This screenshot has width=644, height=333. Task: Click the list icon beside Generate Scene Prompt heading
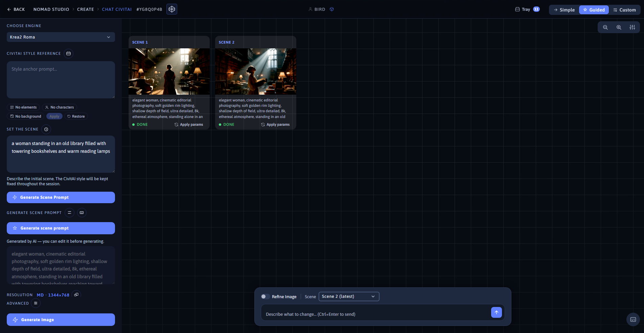(69, 213)
